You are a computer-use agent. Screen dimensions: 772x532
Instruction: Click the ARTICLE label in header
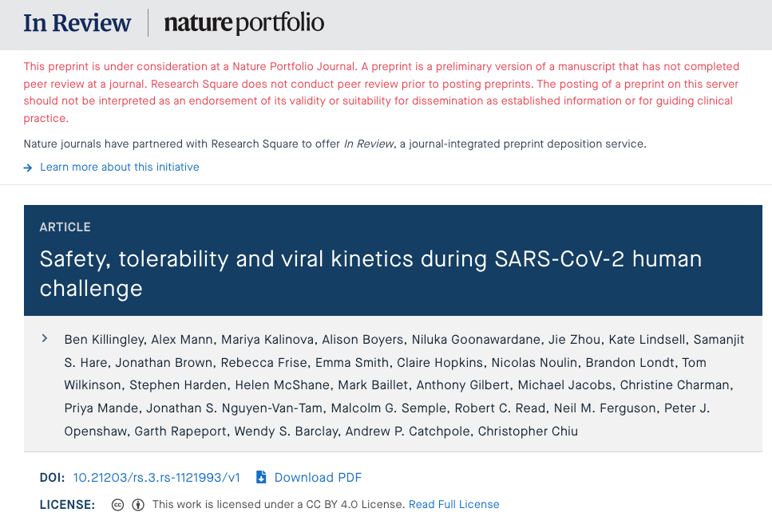65,227
